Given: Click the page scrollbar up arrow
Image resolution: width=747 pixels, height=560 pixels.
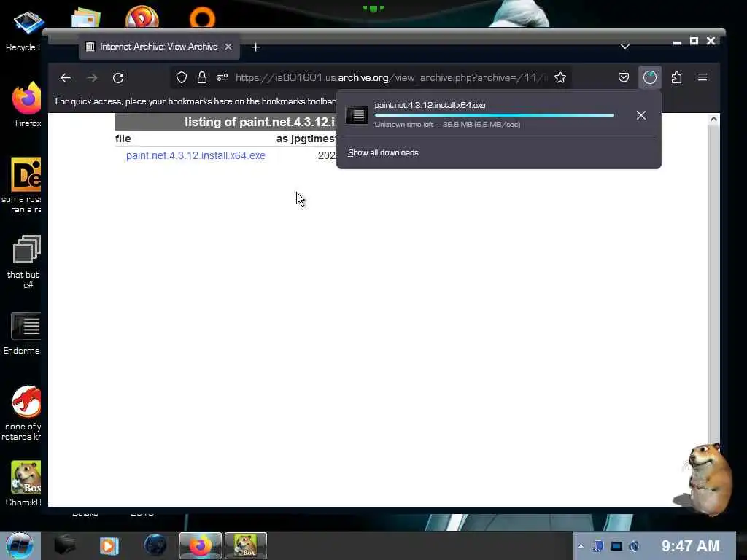Looking at the screenshot, I should (713, 120).
